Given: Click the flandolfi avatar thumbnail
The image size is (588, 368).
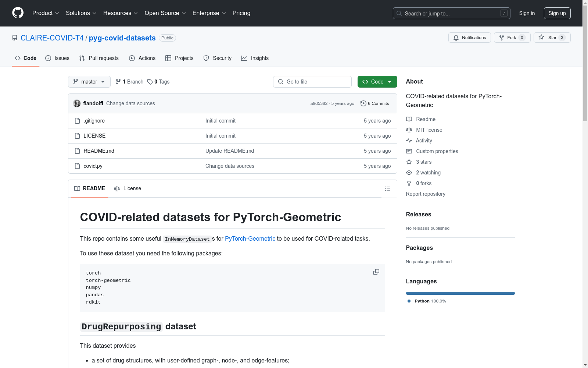Looking at the screenshot, I should (77, 103).
